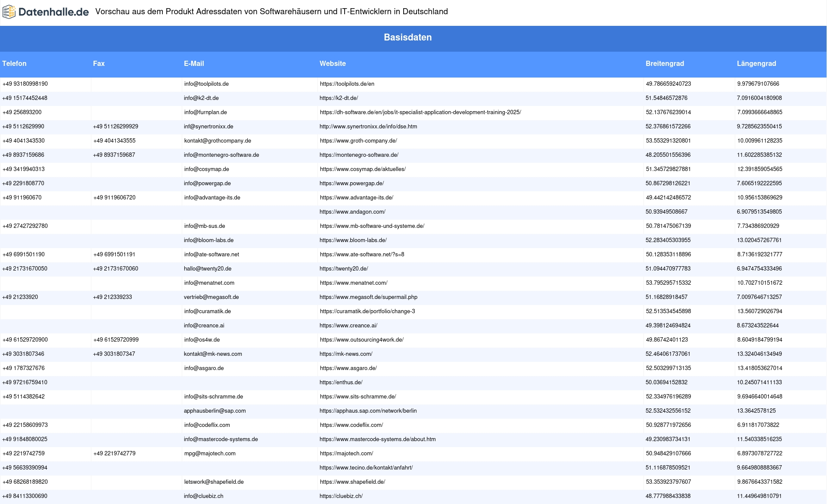This screenshot has height=504, width=827.
Task: Open https://www.creance.ai/ website
Action: [348, 326]
